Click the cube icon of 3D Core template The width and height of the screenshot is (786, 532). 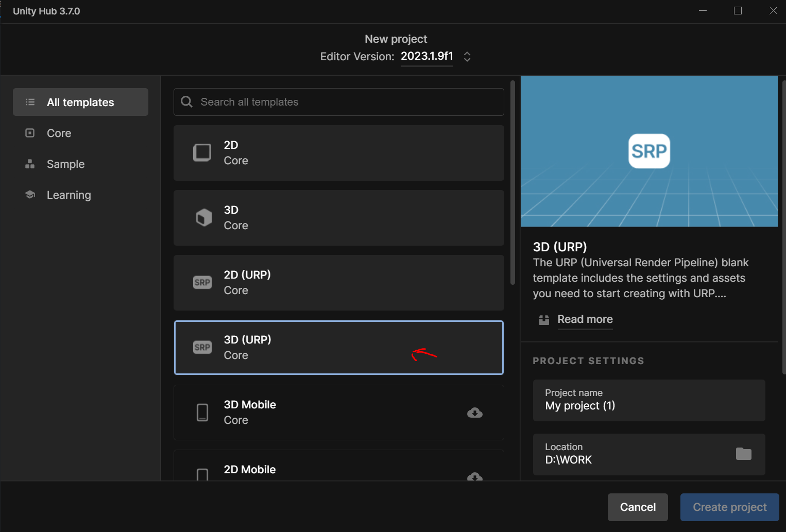click(203, 218)
